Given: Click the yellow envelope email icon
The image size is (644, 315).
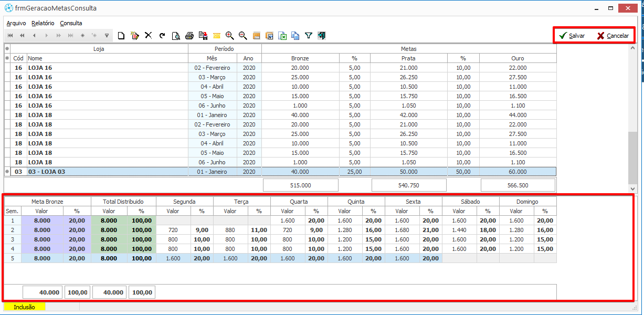Looking at the screenshot, I should (216, 36).
